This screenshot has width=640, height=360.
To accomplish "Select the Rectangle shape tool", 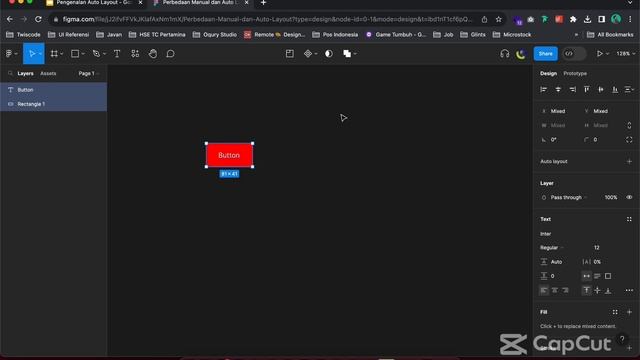I will (75, 53).
